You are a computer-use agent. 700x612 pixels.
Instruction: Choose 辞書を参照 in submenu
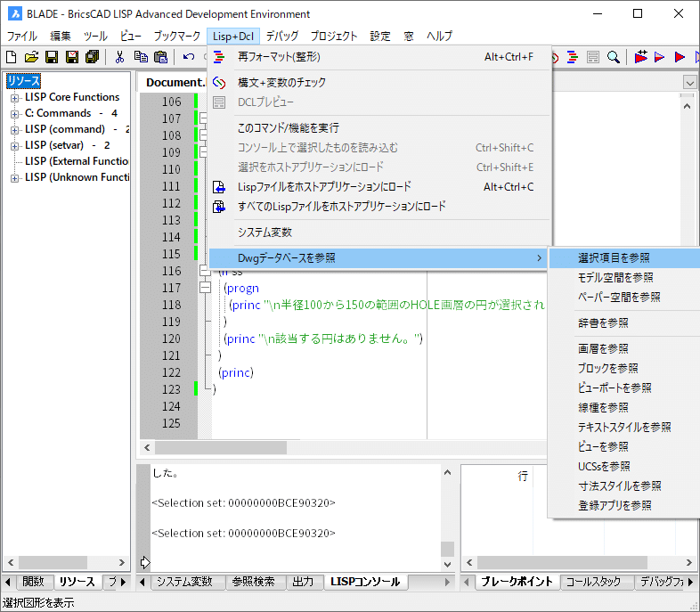[624, 322]
